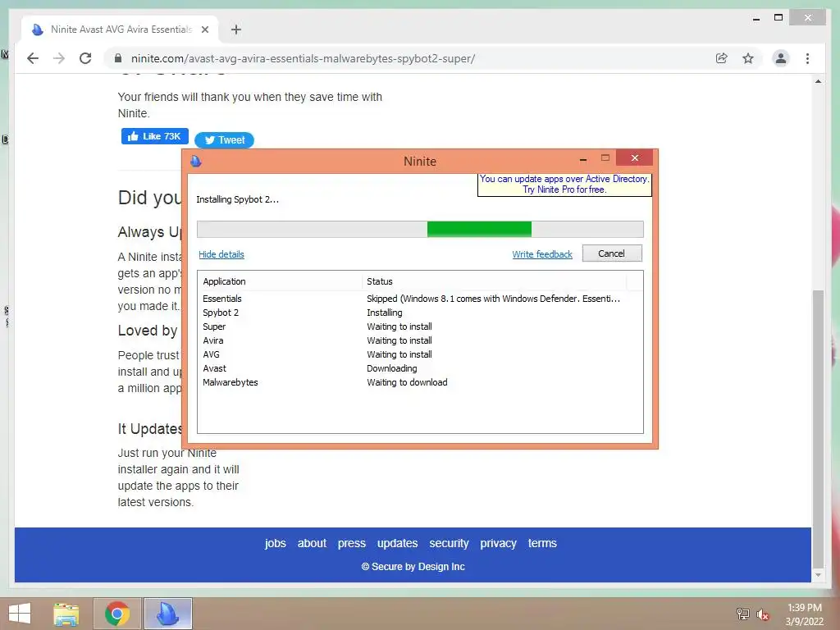The height and width of the screenshot is (630, 840).
Task: Open the Write feedback link
Action: click(542, 254)
